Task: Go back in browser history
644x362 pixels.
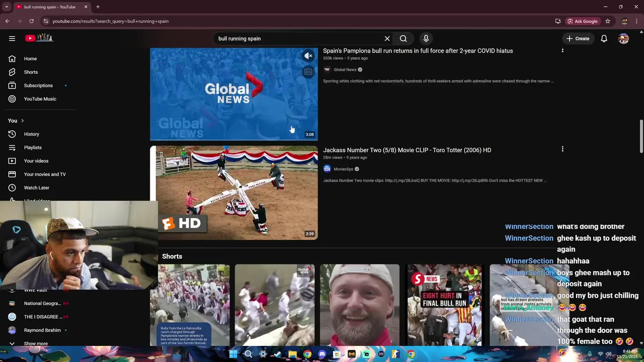Action: click(7, 21)
